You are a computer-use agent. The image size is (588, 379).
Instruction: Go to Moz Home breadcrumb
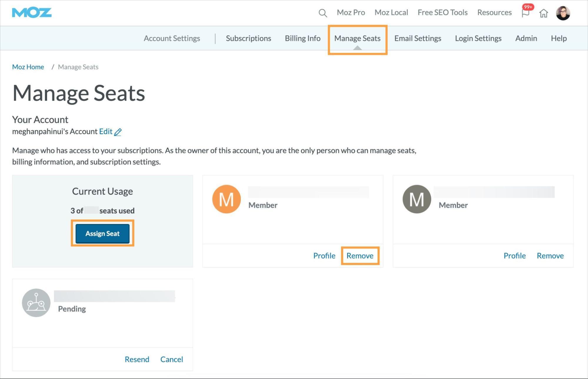[x=28, y=67]
